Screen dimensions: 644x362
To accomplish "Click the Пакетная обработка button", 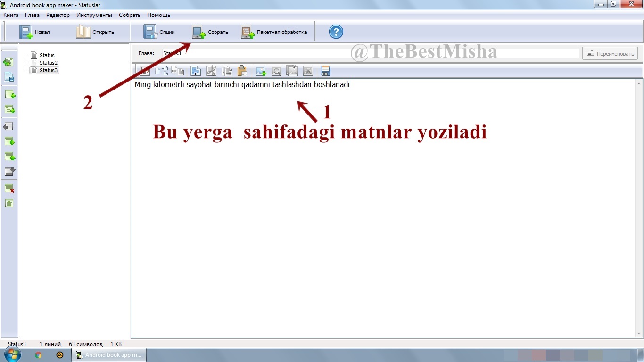I will coord(274,32).
